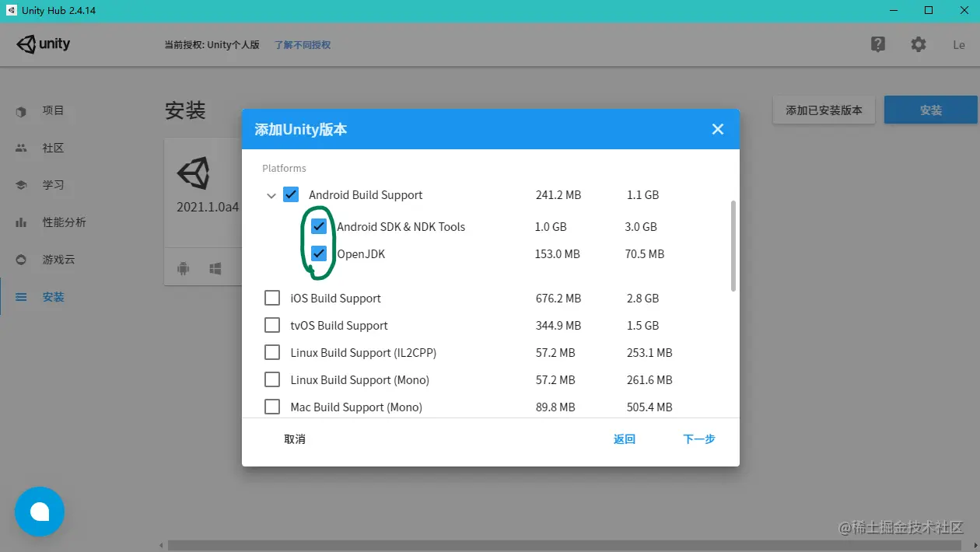Click the 241.2 MB download size value

point(558,195)
